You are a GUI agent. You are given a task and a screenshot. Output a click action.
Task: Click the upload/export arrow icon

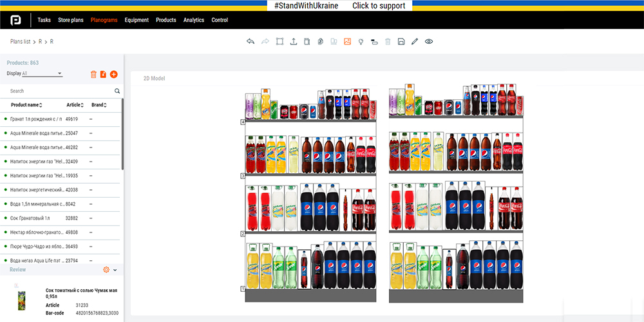(294, 41)
